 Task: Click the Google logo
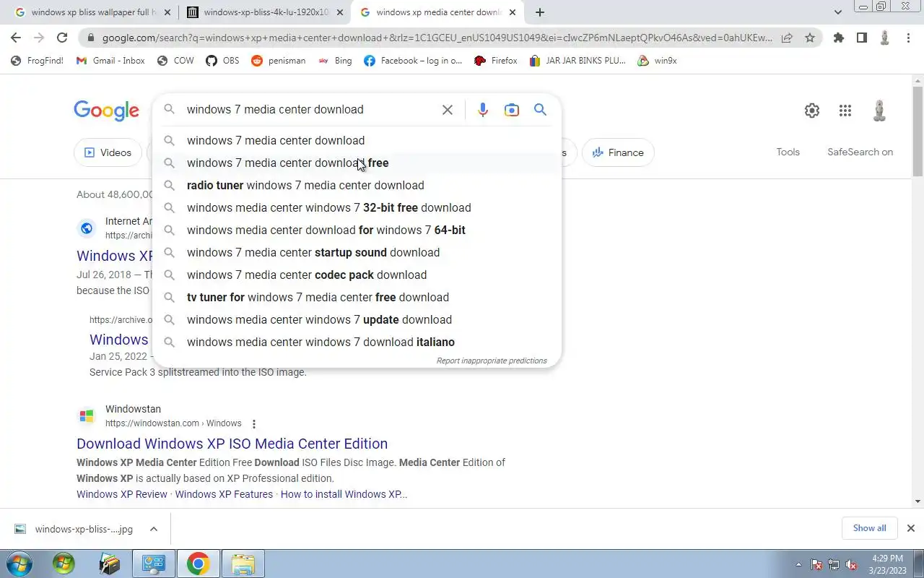106,110
